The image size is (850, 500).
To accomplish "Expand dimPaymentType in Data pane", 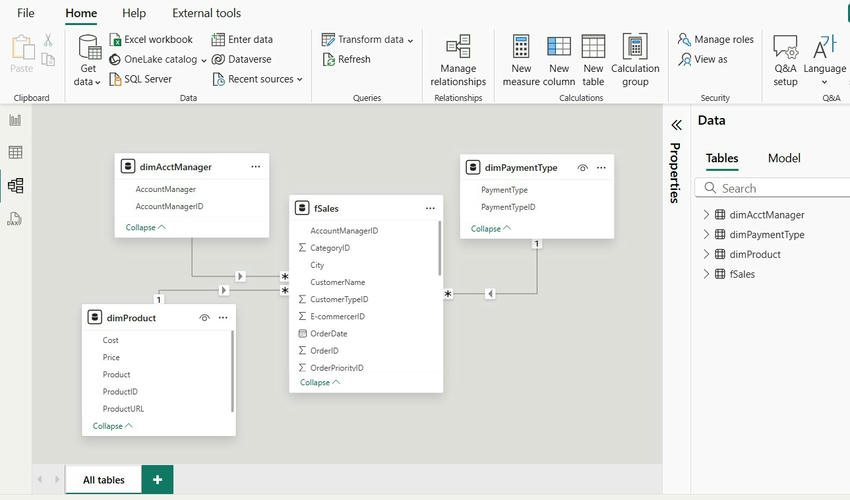I will [706, 234].
